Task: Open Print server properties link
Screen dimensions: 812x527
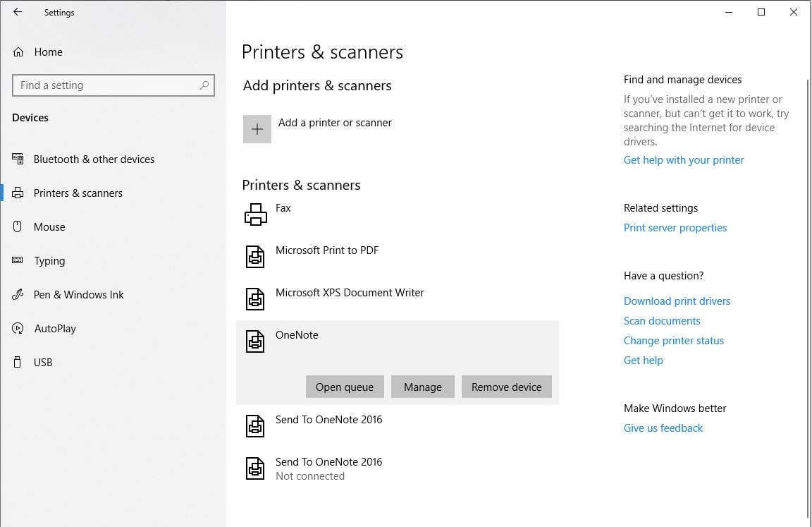Action: (x=675, y=227)
